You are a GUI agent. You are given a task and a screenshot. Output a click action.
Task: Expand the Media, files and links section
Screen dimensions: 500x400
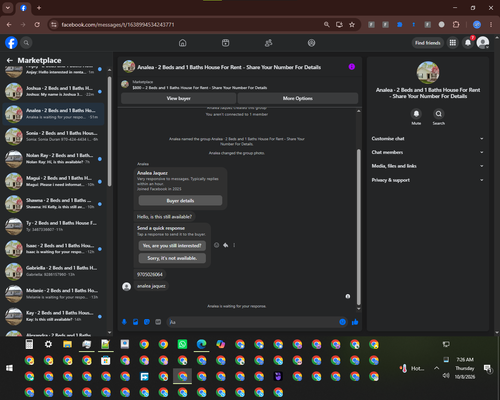click(x=428, y=166)
